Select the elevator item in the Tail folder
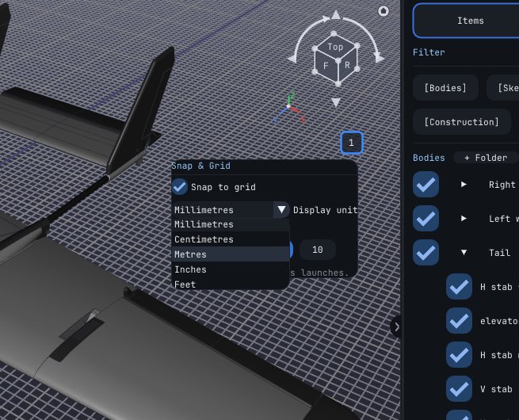 tap(499, 321)
